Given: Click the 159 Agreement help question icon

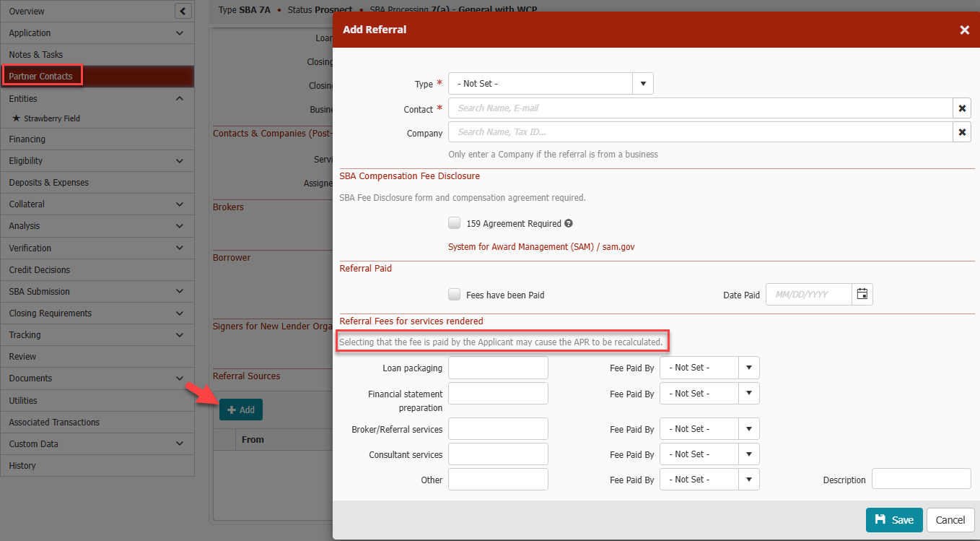Looking at the screenshot, I should (x=569, y=224).
